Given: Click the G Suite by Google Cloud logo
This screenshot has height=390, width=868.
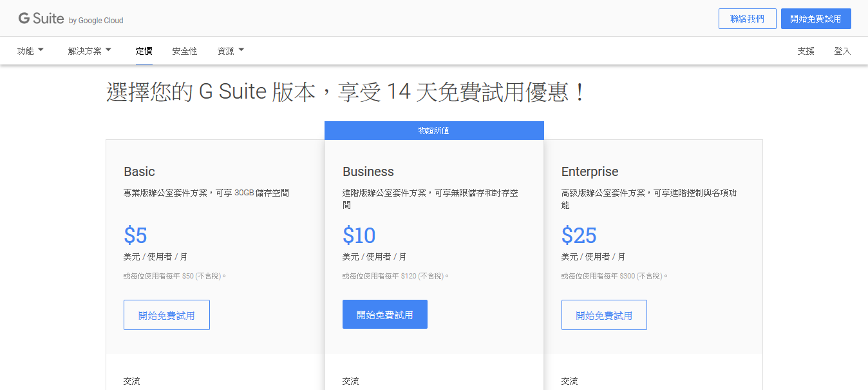Looking at the screenshot, I should (x=71, y=19).
